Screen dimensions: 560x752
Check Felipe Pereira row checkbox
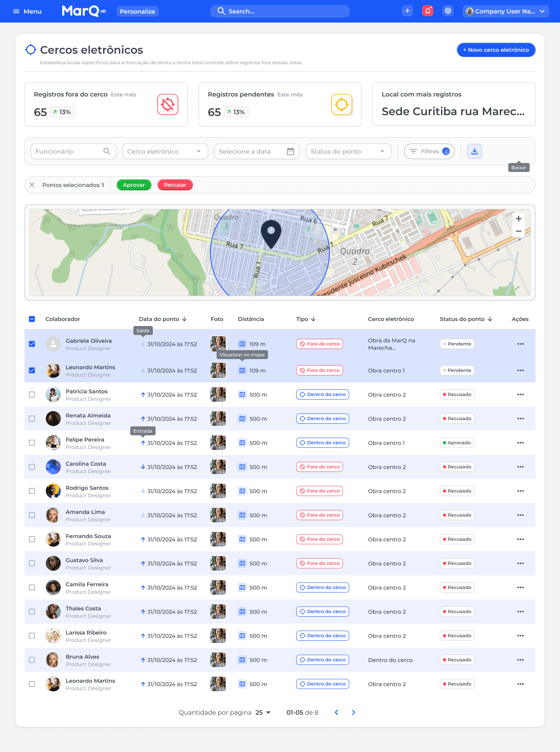32,443
